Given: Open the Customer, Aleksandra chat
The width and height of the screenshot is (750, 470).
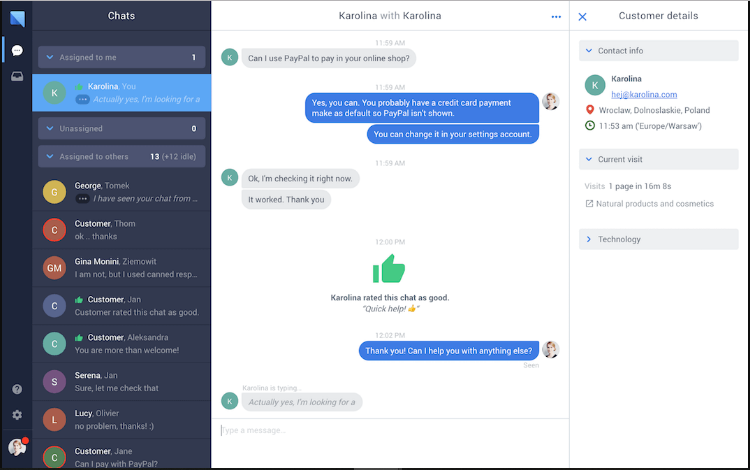Looking at the screenshot, I should coord(121,344).
